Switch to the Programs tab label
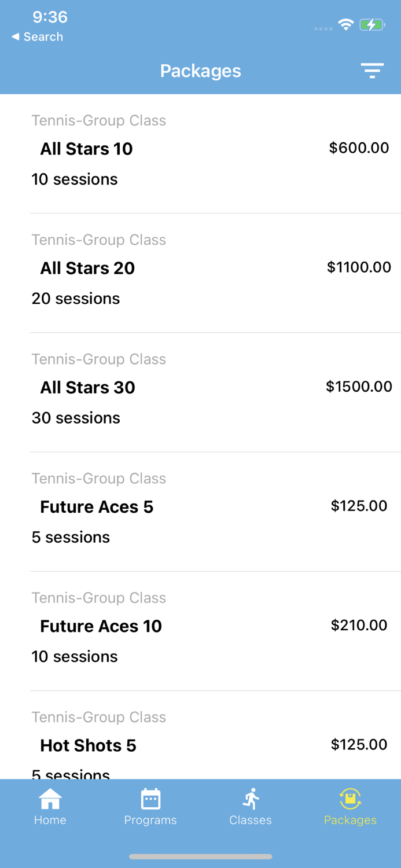 [x=150, y=820]
